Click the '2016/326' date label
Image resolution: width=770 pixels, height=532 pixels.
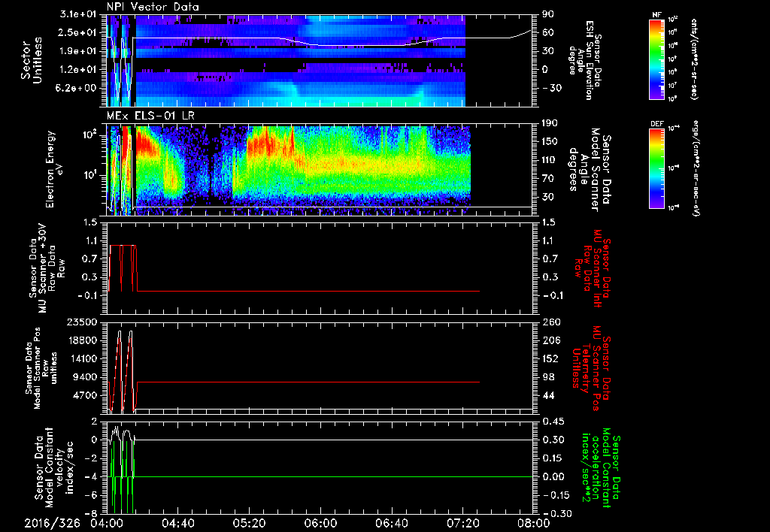(x=52, y=523)
